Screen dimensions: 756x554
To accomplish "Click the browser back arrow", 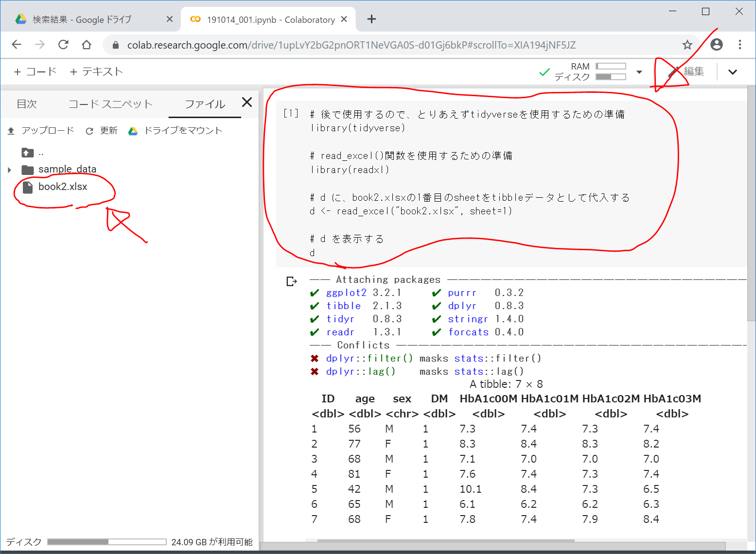I will [17, 45].
